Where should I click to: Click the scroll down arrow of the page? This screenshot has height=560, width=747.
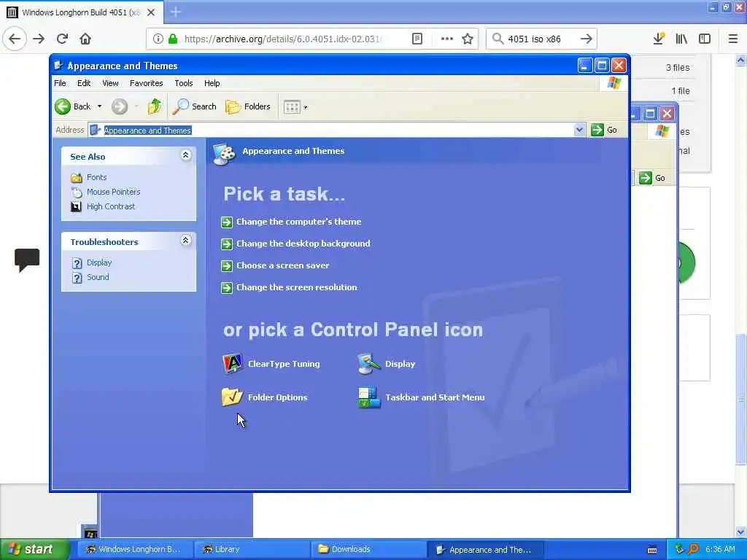coord(741,532)
